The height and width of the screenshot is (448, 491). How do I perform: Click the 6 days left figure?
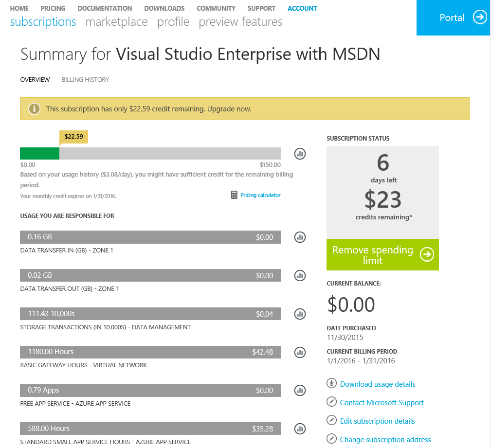(x=383, y=163)
